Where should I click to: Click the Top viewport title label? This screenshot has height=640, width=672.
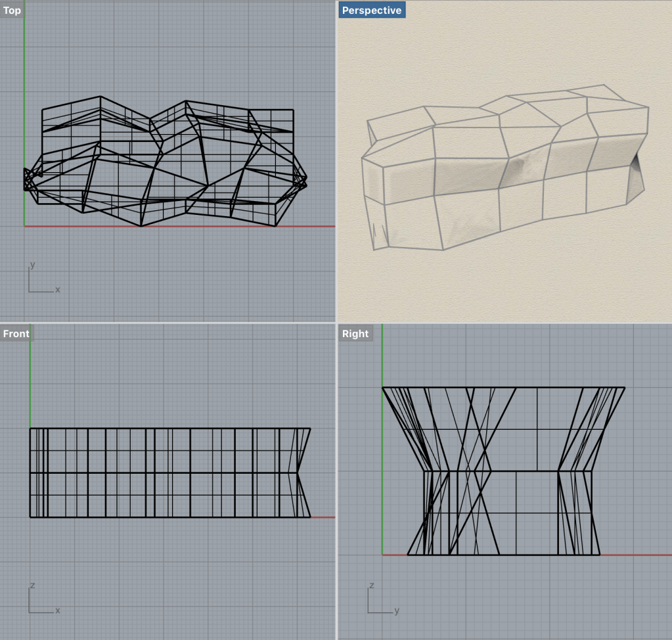[x=12, y=11]
